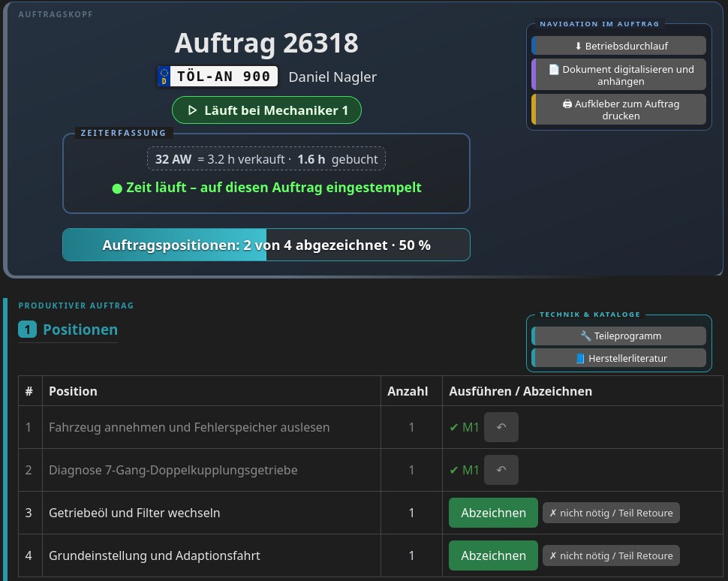The image size is (728, 581).
Task: Click the customer name Daniel Nagler
Action: point(332,77)
